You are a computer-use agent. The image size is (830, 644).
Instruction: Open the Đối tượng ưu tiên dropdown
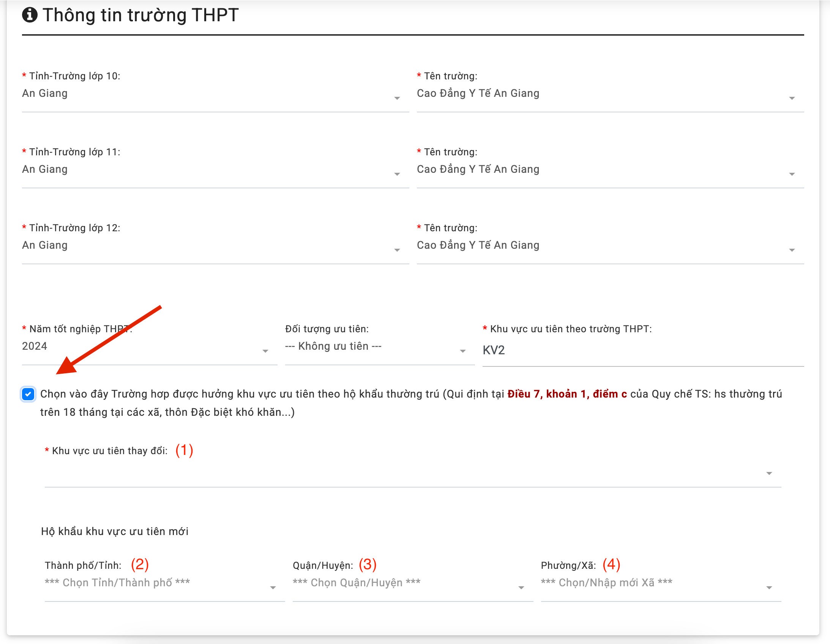(x=379, y=347)
